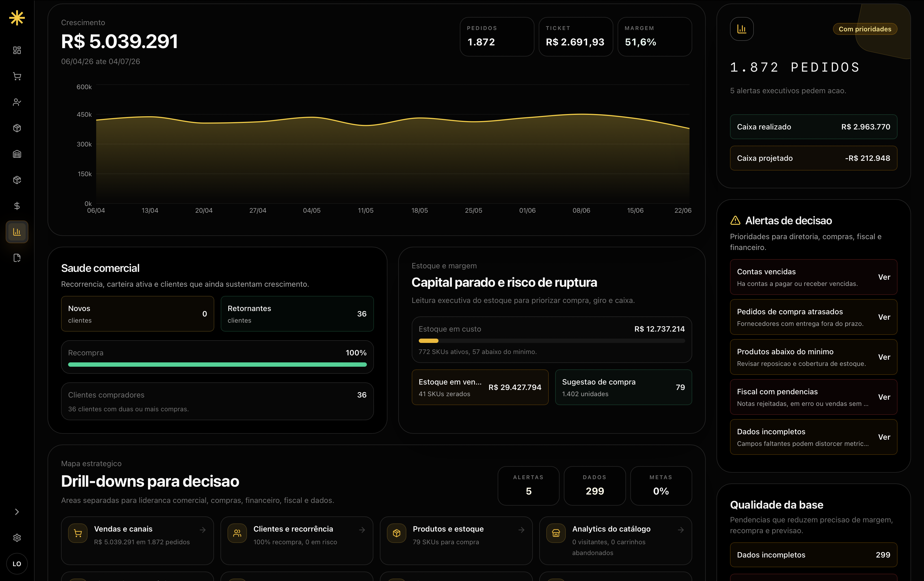This screenshot has height=581, width=924.
Task: Click the box icon on Produtos e estoque
Action: click(396, 533)
